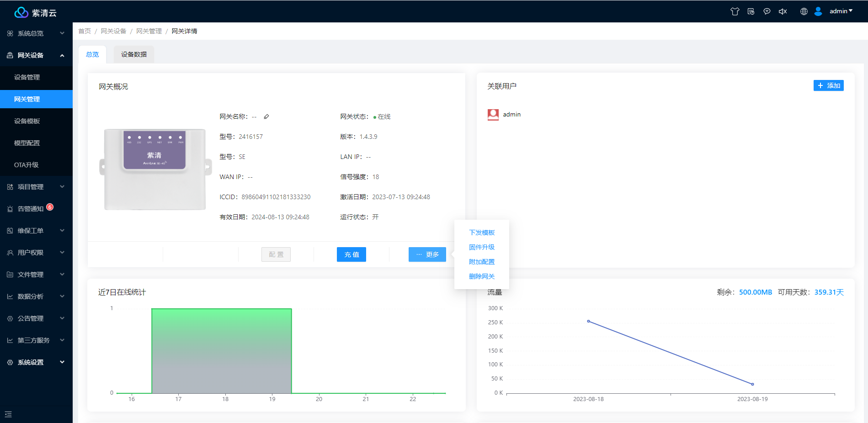Open the language globe icon
This screenshot has width=868, height=423.
(x=804, y=11)
